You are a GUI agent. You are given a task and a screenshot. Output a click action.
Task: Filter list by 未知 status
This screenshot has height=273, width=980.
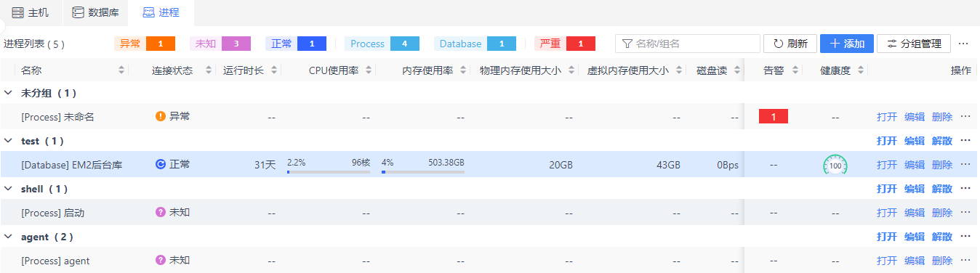click(220, 44)
